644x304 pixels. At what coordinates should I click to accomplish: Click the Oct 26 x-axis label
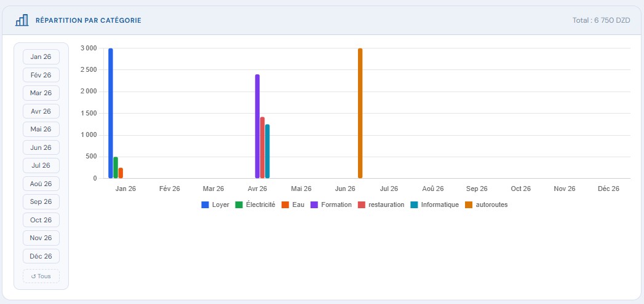[521, 189]
